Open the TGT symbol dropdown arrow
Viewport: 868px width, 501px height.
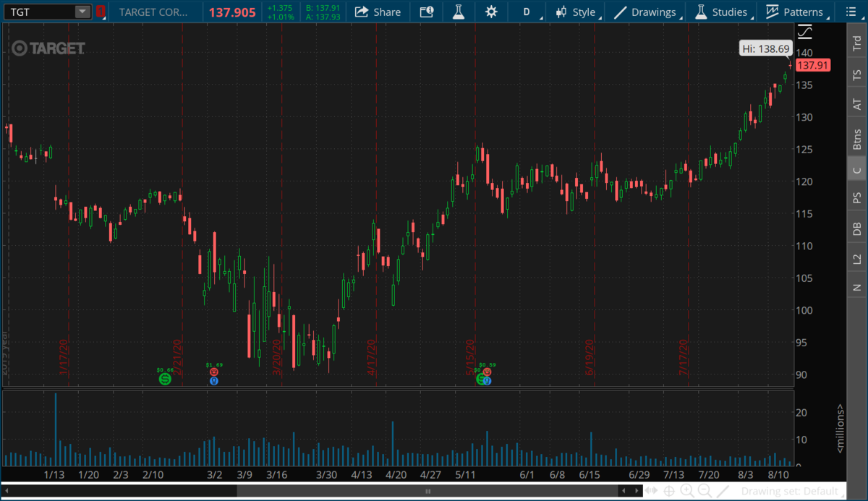pos(82,12)
